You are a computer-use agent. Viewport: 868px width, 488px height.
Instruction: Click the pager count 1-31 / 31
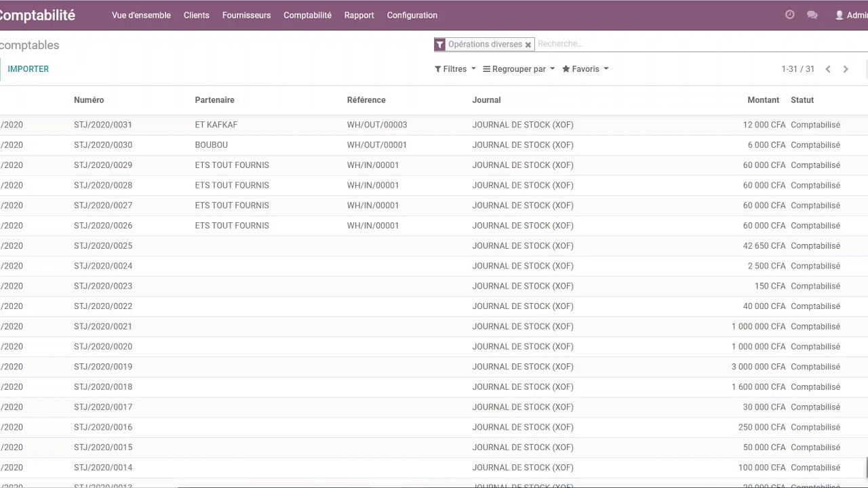point(797,69)
